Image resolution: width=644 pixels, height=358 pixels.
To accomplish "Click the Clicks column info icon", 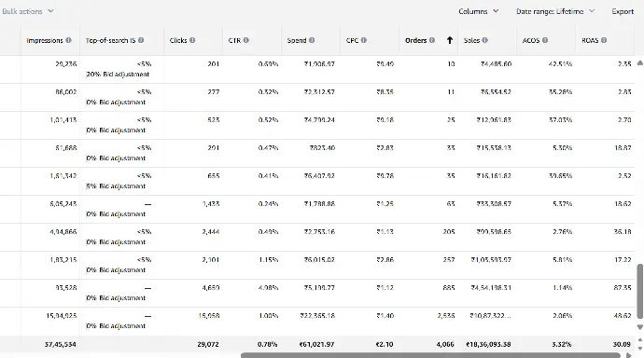I will [192, 40].
